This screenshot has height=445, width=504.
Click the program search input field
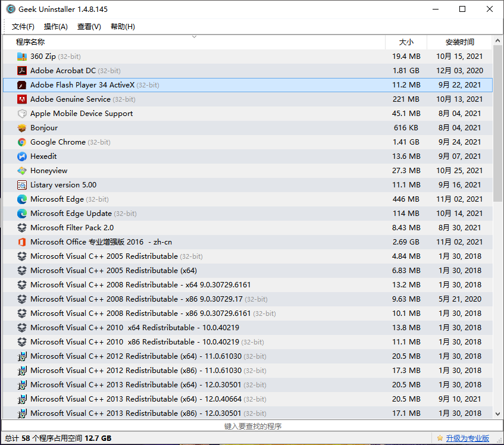point(250,426)
